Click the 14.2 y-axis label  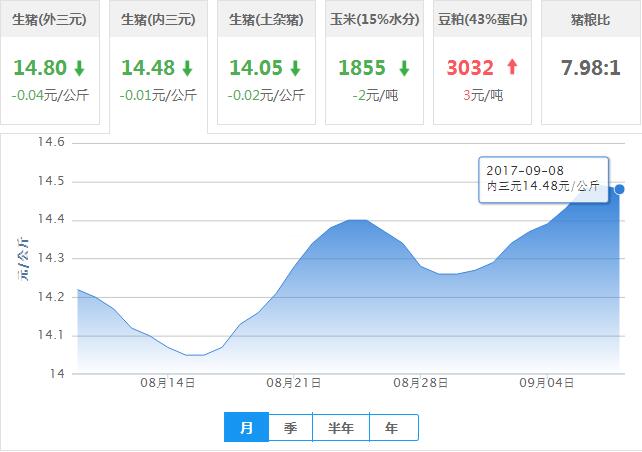pos(51,297)
